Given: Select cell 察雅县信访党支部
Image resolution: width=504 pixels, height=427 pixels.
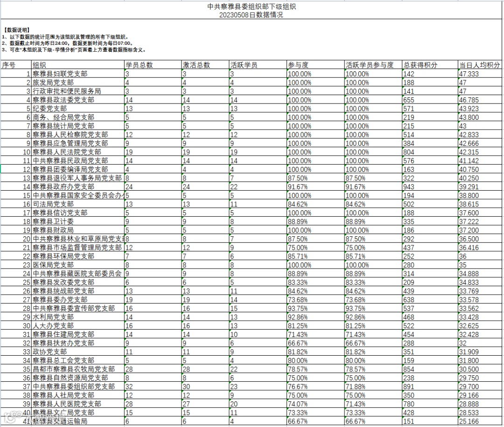Looking at the screenshot, I should coord(78,213).
